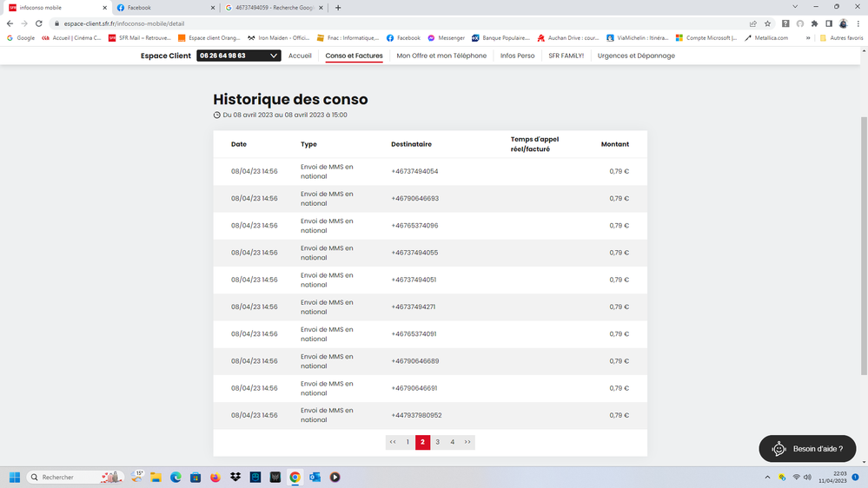Show hidden system tray icons
The image size is (868, 488).
pos(766,477)
